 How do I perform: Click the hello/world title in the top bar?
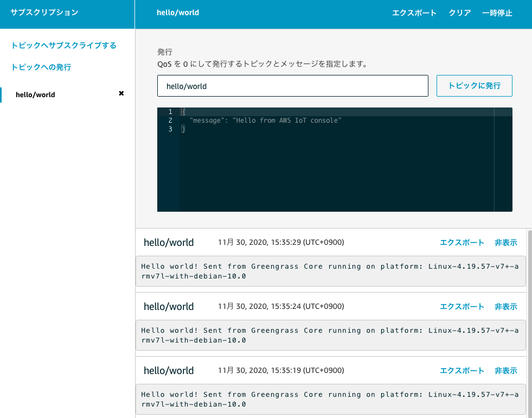[177, 12]
